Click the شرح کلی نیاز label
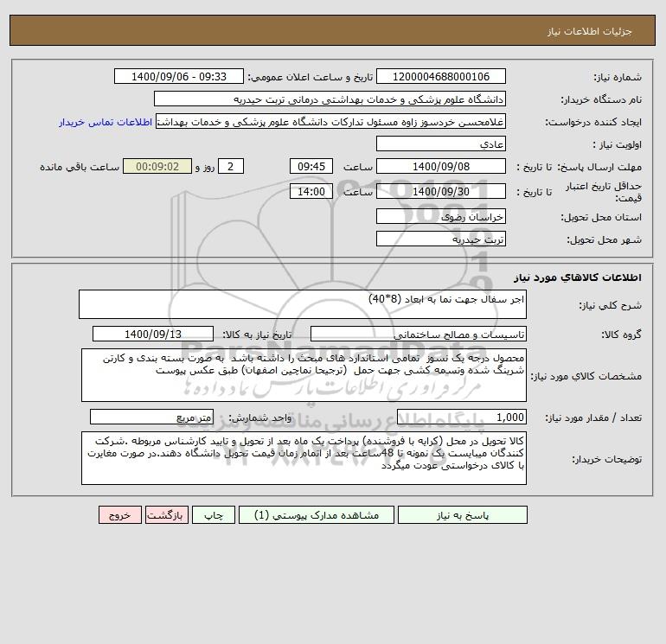The height and width of the screenshot is (644, 666). [x=611, y=305]
